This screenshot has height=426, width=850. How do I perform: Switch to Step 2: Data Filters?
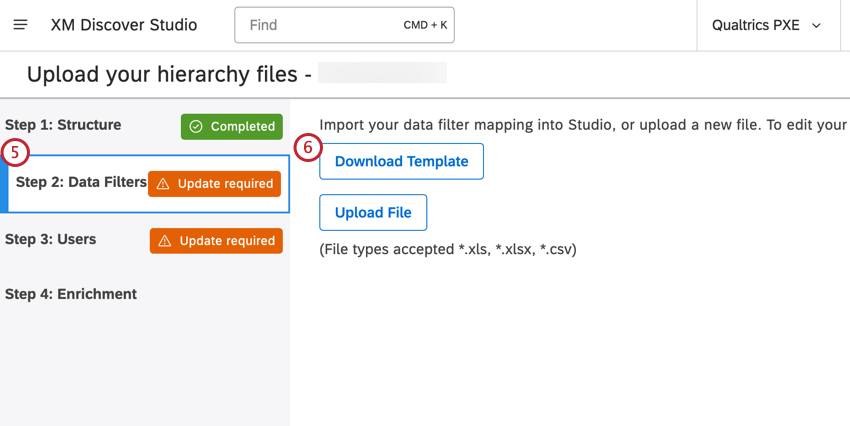(x=81, y=183)
